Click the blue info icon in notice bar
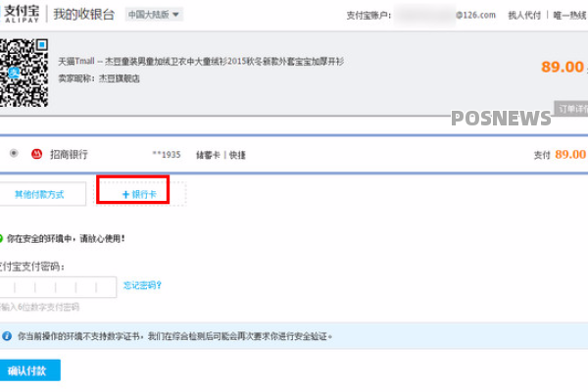 pyautogui.click(x=7, y=336)
